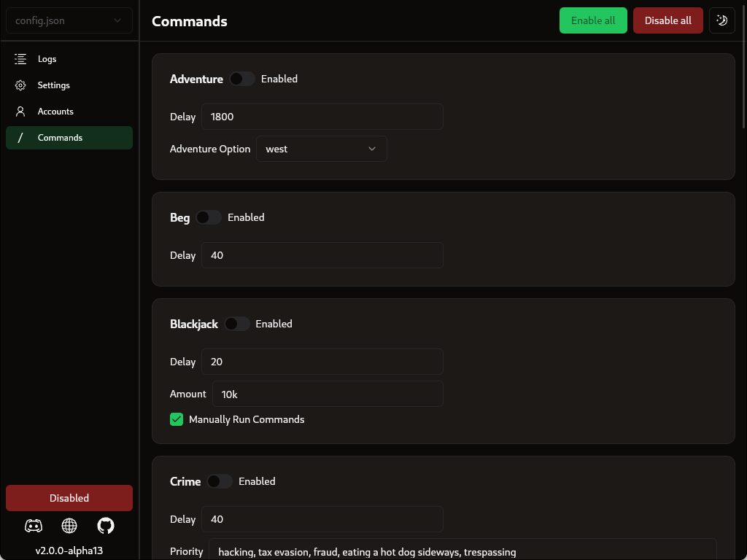This screenshot has width=747, height=560.
Task: Click the Accounts person icon
Action: 20,112
